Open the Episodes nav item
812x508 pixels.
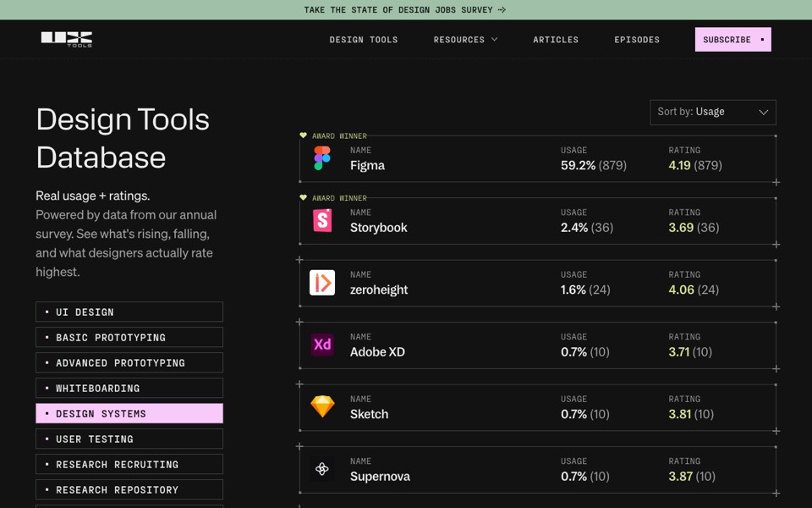[x=637, y=40]
